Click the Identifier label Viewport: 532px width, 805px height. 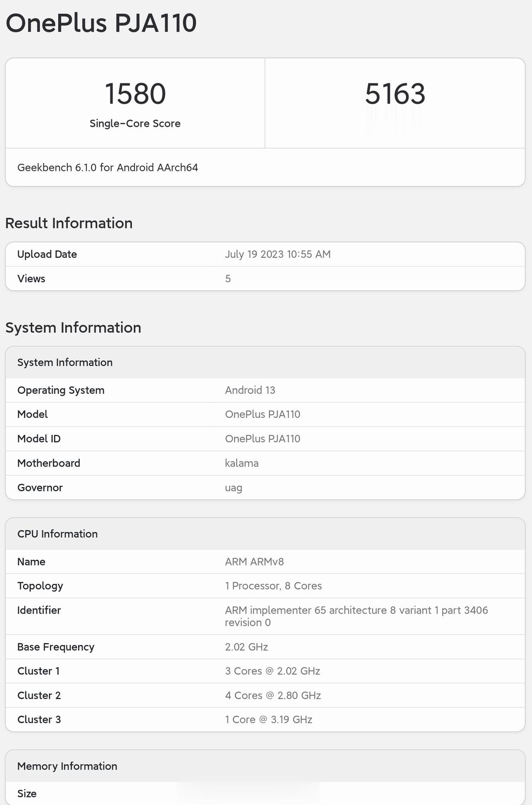point(39,610)
